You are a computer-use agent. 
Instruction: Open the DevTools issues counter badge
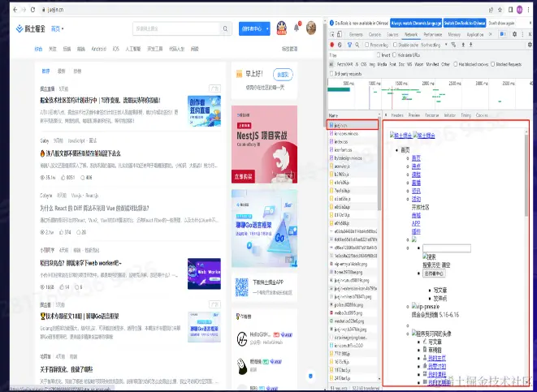point(503,34)
